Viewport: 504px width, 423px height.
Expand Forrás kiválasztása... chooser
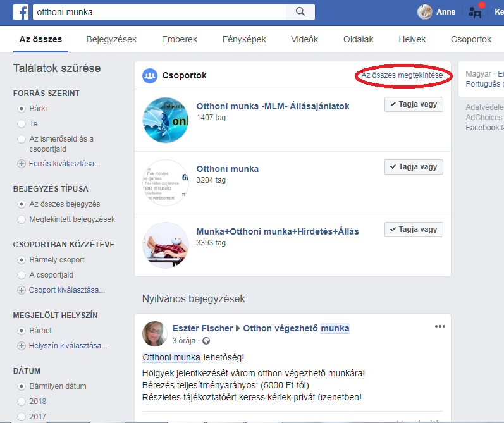click(65, 164)
